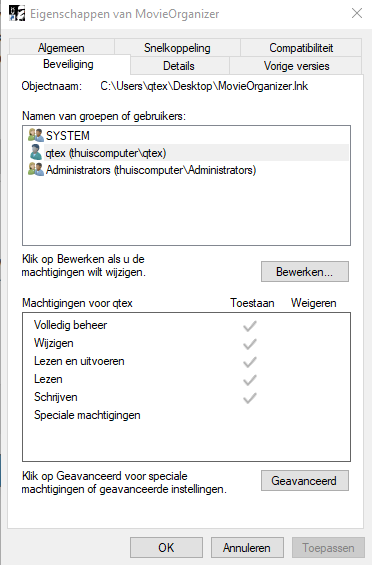The image size is (372, 565).
Task: Close the Eigenschappen van MovieOrganizer dialog
Action: point(356,13)
